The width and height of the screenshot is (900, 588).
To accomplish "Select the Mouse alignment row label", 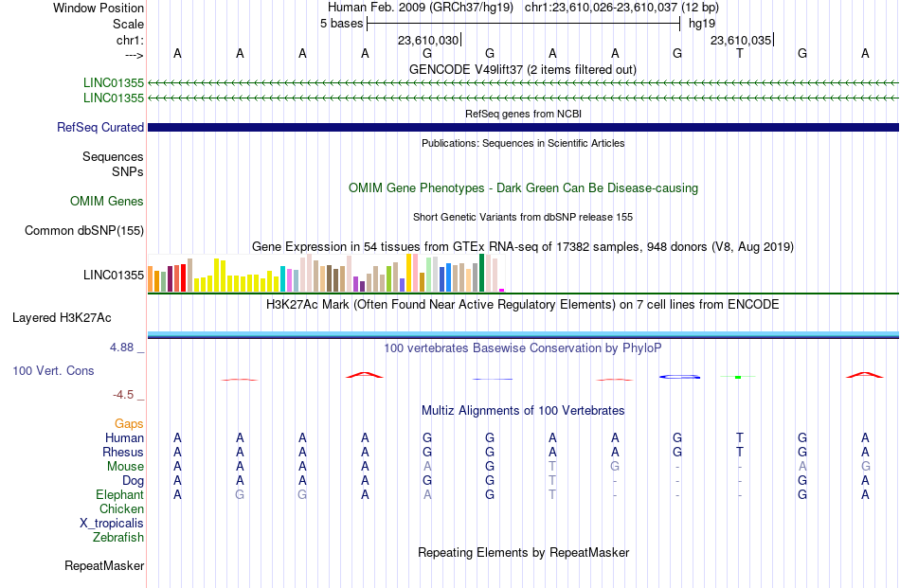I will [125, 467].
